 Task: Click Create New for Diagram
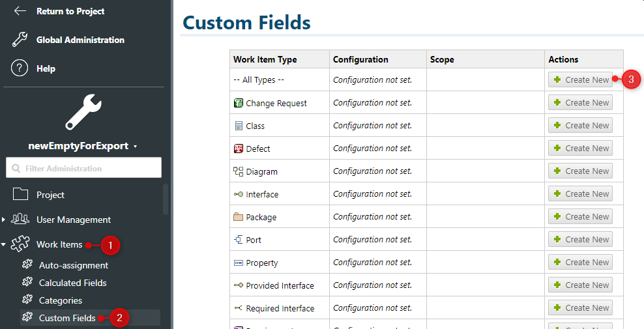pyautogui.click(x=580, y=171)
